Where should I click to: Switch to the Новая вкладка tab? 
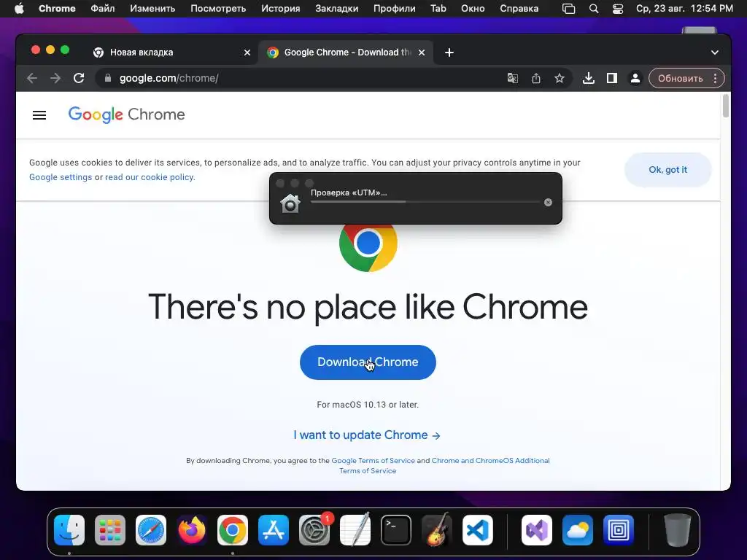[x=171, y=52]
